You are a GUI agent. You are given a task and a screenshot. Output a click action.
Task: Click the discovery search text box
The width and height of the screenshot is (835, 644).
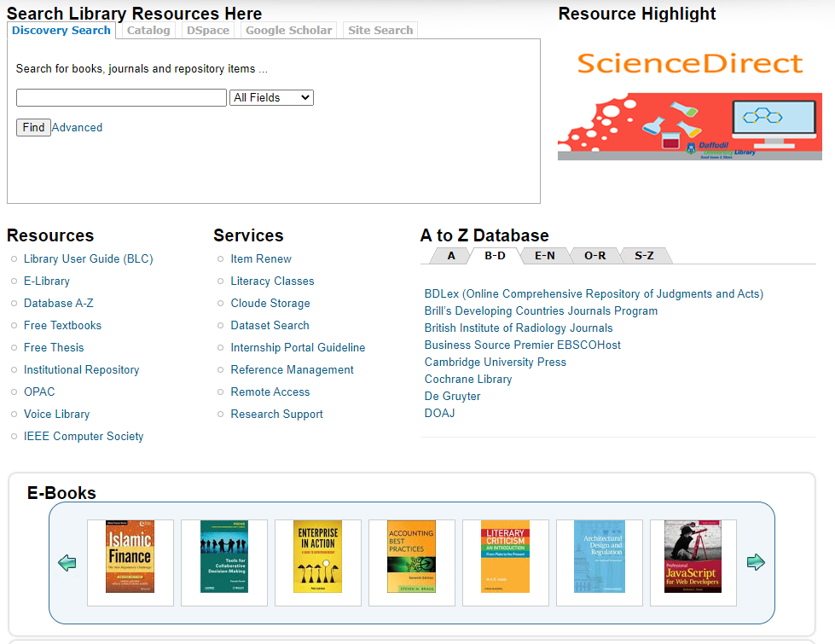click(x=121, y=97)
